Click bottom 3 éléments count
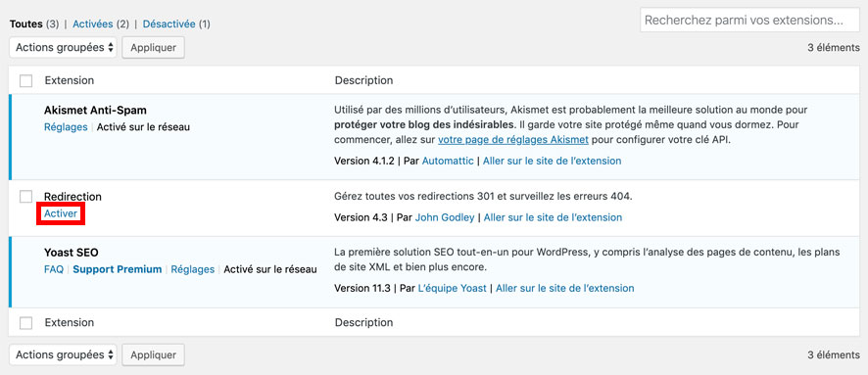Image resolution: width=868 pixels, height=375 pixels. [833, 354]
